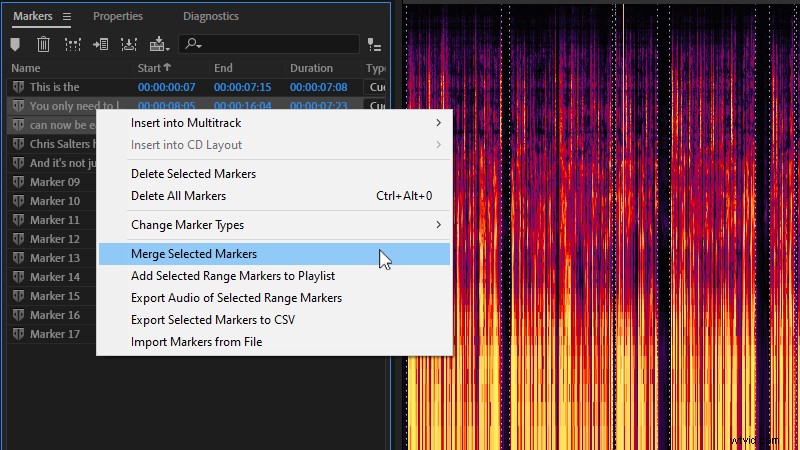800x450 pixels.
Task: Open the Insert into Multitrack toolbar dropdown icon
Action: (159, 44)
